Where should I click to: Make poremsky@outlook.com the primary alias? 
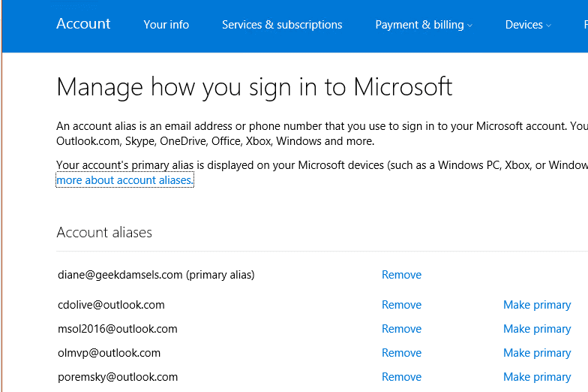click(x=537, y=377)
